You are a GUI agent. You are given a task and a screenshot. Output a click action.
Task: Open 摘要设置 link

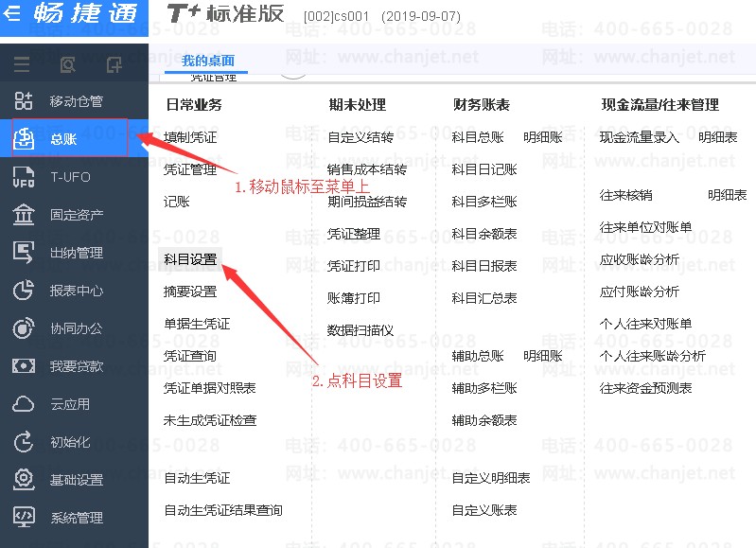pyautogui.click(x=190, y=292)
